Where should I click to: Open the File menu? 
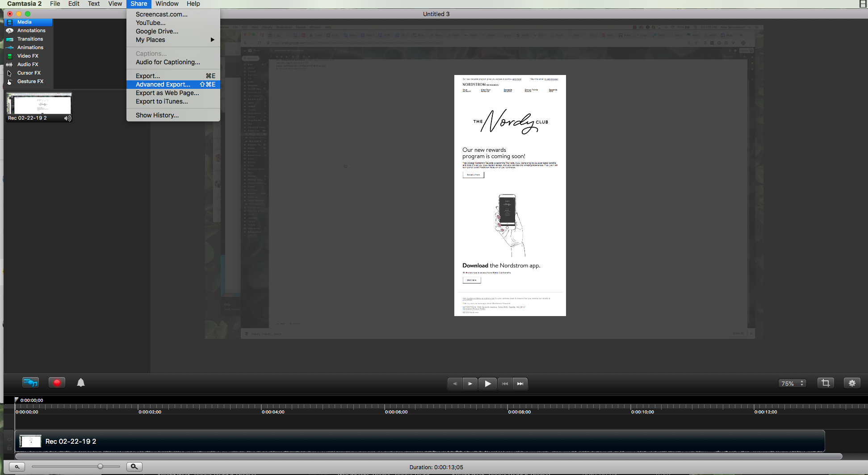pos(55,4)
